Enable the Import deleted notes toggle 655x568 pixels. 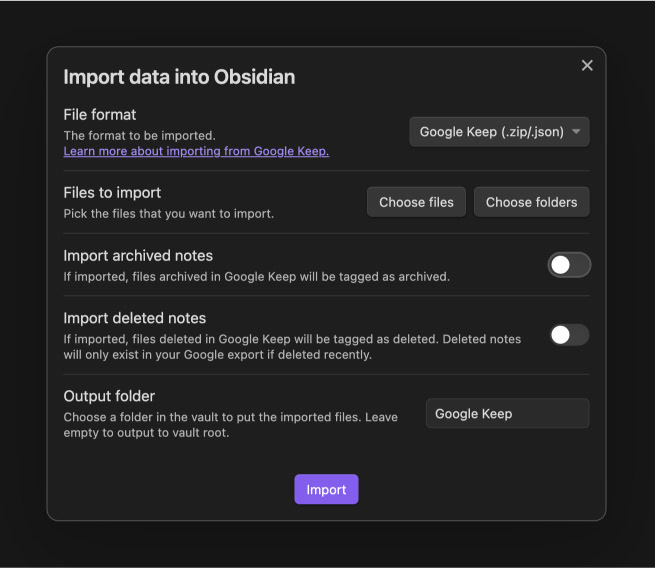[x=569, y=335]
